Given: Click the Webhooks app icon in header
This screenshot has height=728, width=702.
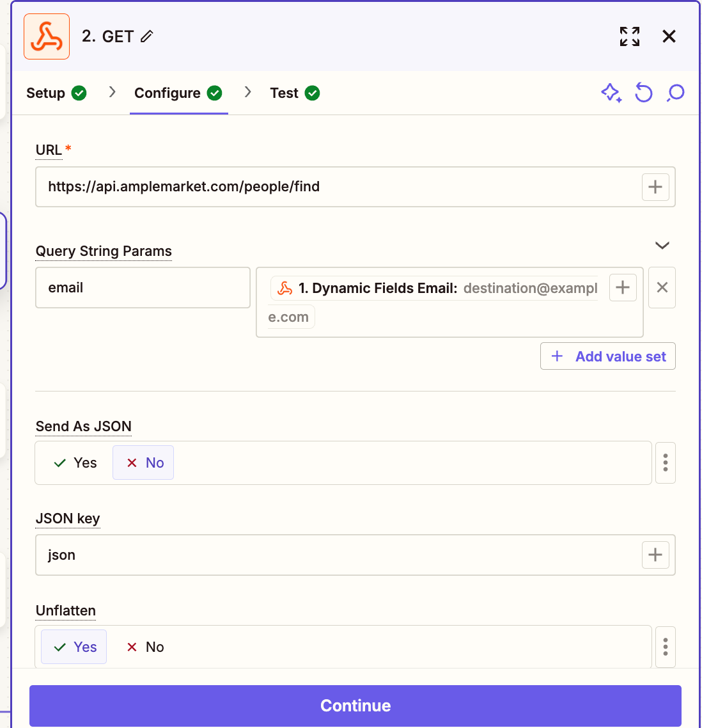Looking at the screenshot, I should pyautogui.click(x=47, y=36).
